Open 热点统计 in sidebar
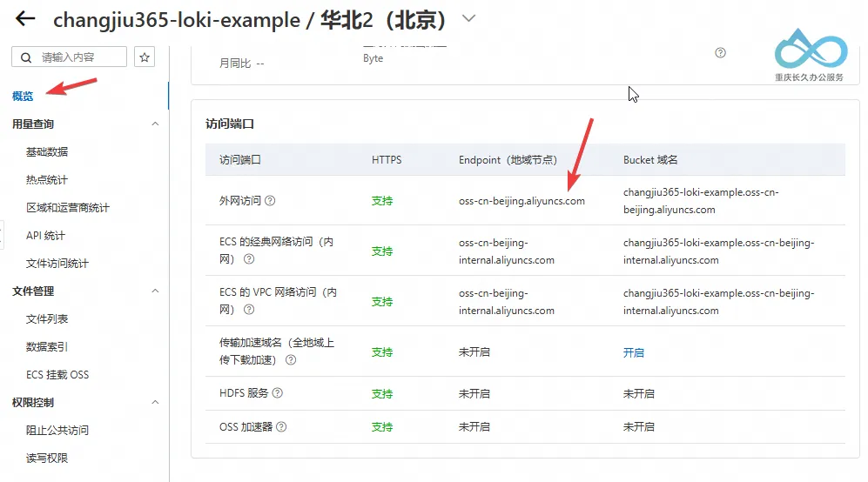868x482 pixels. click(x=47, y=180)
